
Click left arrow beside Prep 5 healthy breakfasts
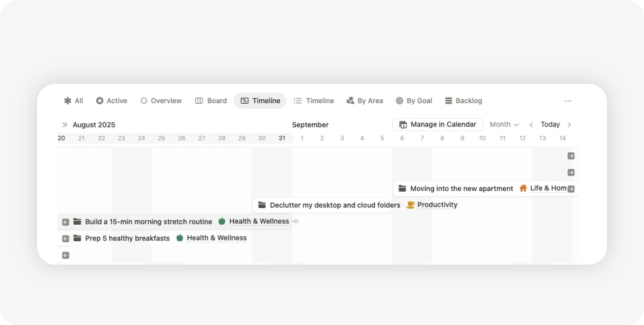66,238
